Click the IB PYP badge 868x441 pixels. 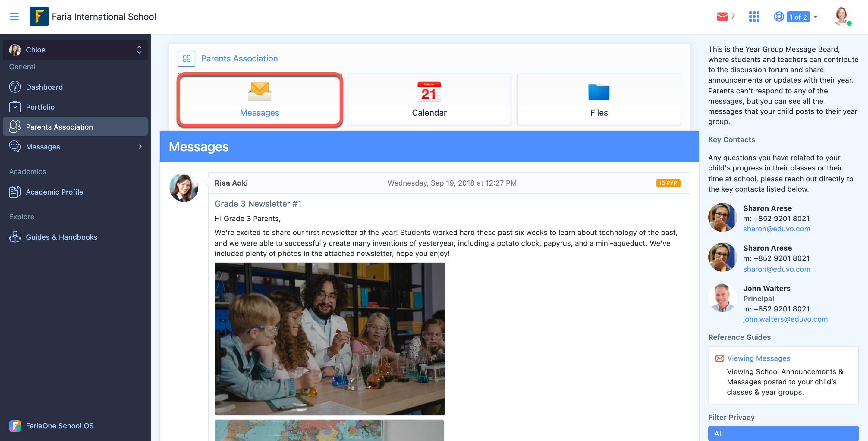point(668,183)
